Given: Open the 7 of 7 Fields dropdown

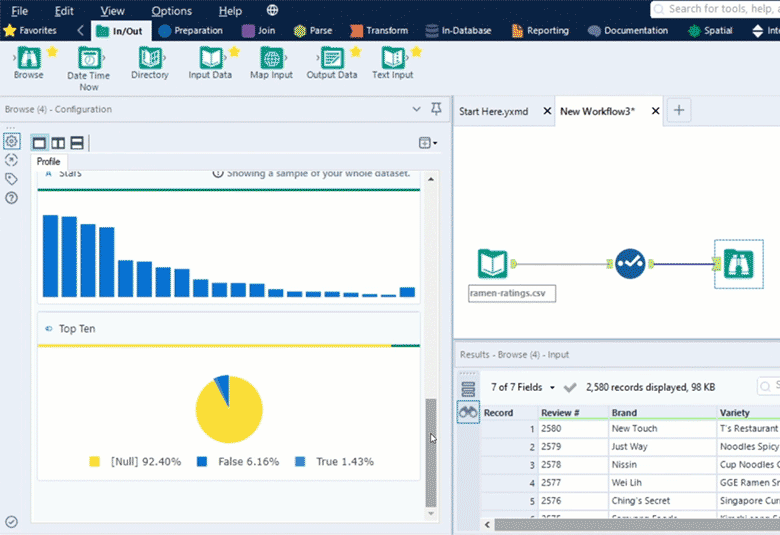Looking at the screenshot, I should 523,387.
